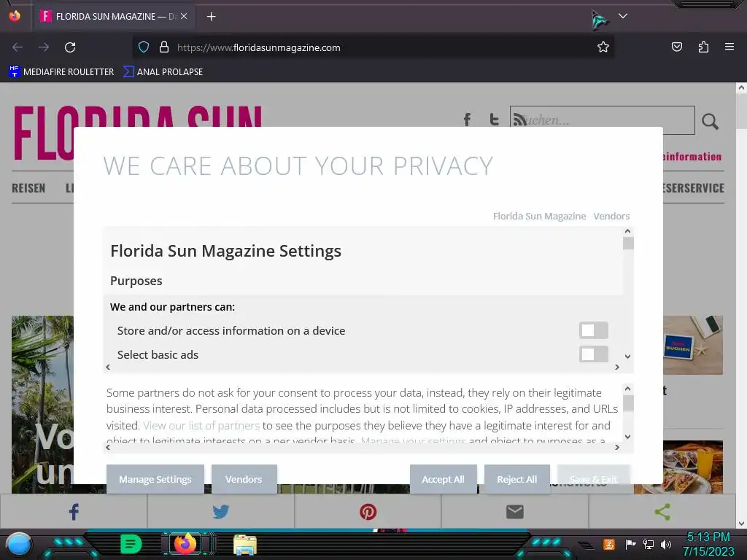
Task: Click description text panel up arrow
Action: point(628,389)
